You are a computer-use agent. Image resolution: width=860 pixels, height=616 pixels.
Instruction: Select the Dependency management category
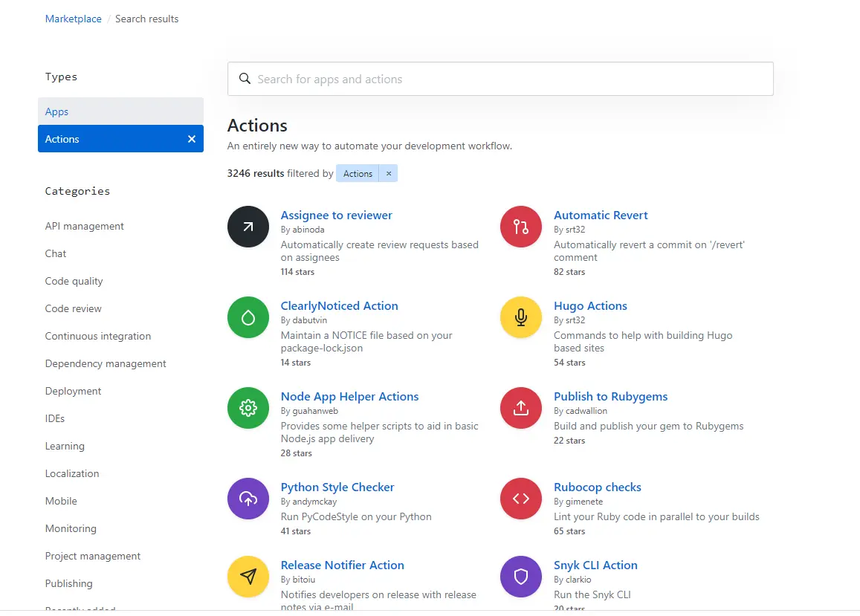106,363
